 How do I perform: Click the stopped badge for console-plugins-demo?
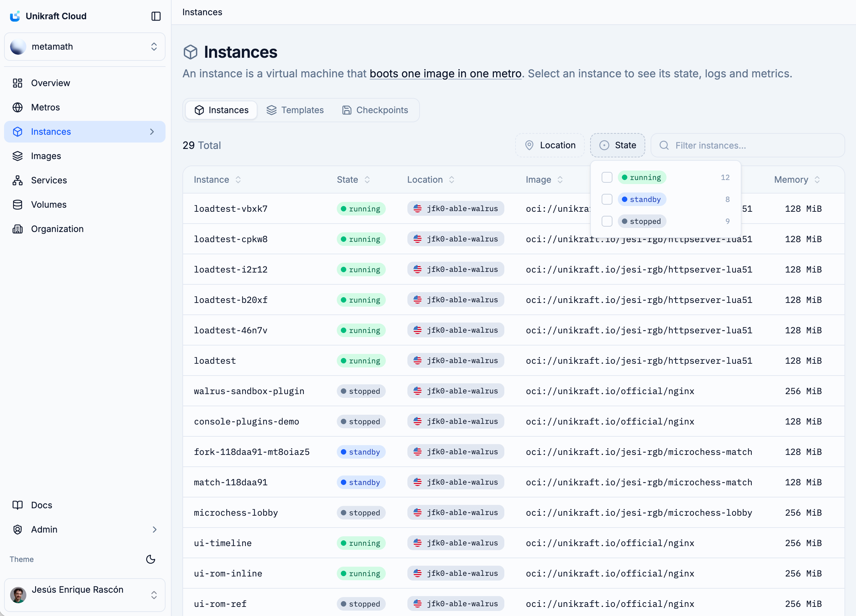pos(361,422)
